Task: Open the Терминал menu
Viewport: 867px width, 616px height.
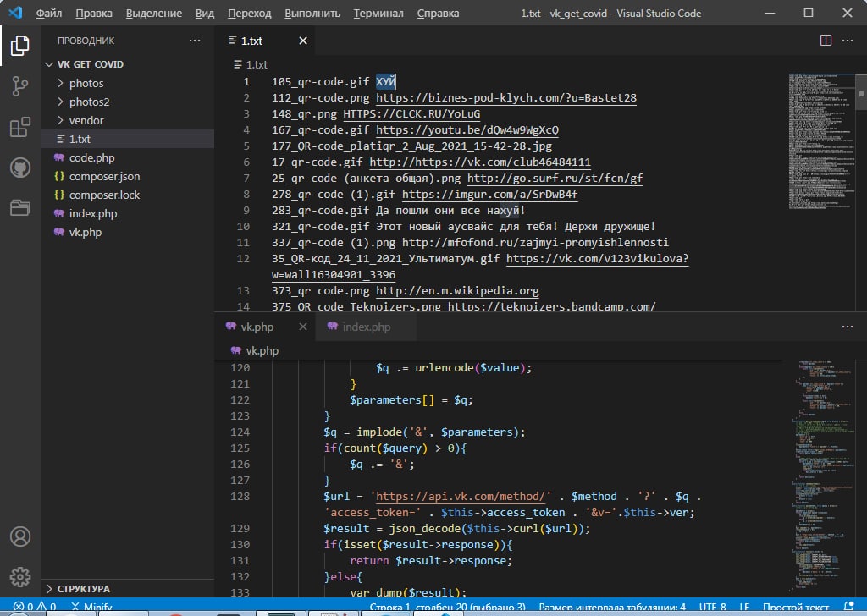Action: coord(378,13)
